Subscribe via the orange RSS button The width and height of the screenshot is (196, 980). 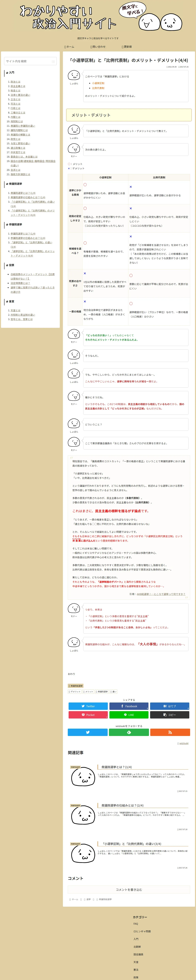click(x=170, y=732)
